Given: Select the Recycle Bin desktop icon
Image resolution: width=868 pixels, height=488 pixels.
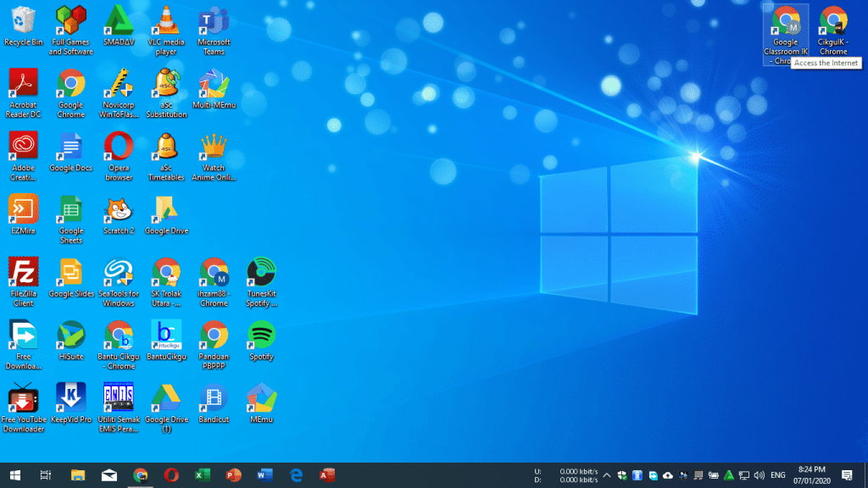Looking at the screenshot, I should click(x=23, y=26).
